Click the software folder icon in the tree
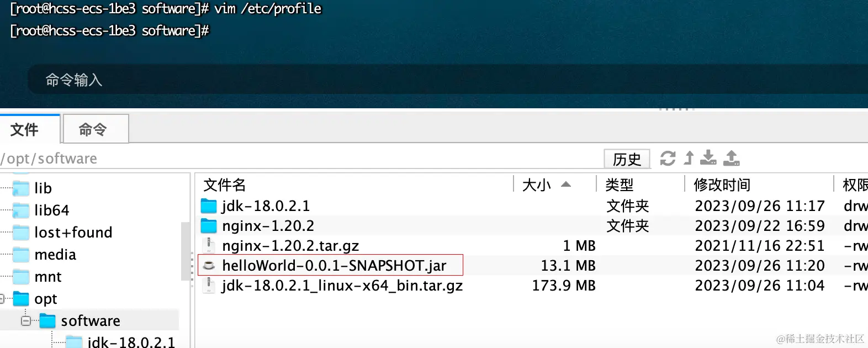The image size is (868, 348). click(47, 321)
